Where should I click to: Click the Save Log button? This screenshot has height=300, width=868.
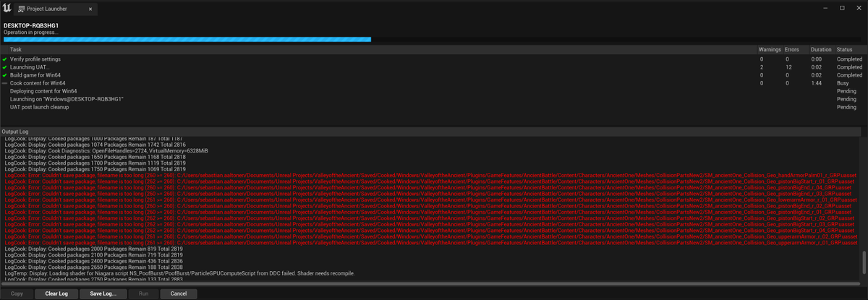click(x=103, y=293)
